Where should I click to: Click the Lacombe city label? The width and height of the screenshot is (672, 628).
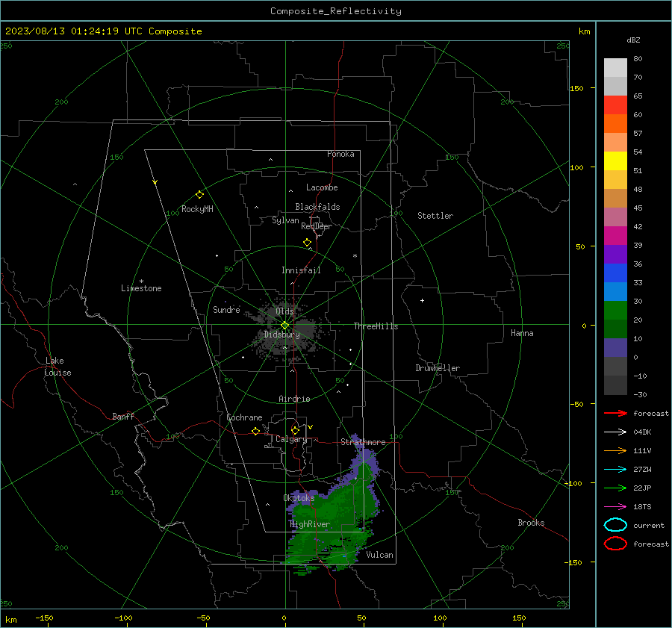[x=322, y=187]
